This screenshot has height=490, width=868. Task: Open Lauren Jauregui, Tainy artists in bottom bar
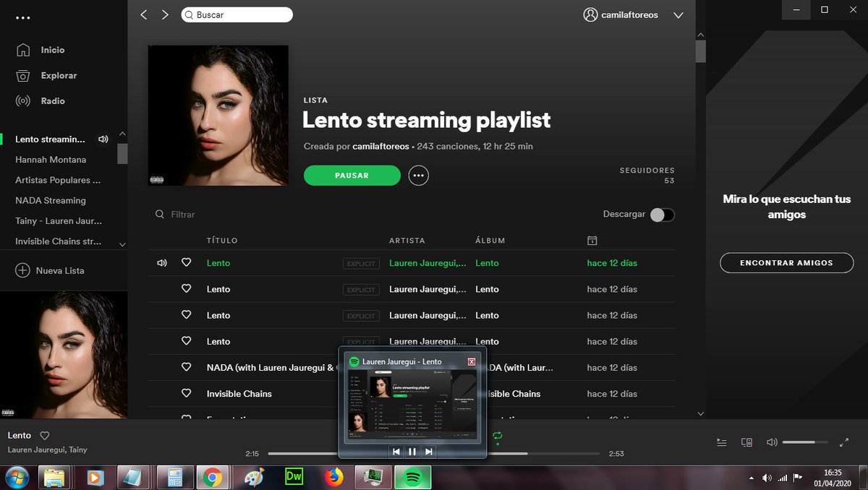(48, 450)
